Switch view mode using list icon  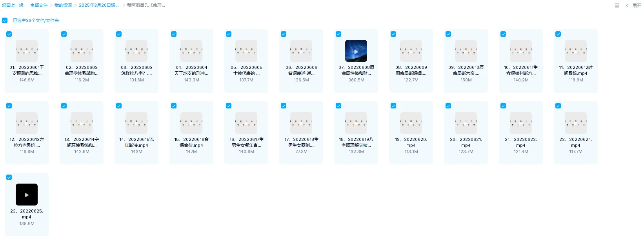617,5
